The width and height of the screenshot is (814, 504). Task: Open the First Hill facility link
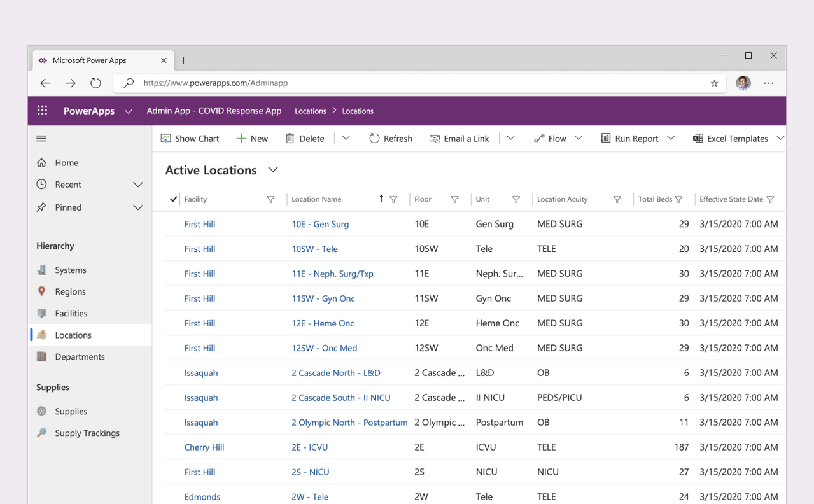[200, 224]
